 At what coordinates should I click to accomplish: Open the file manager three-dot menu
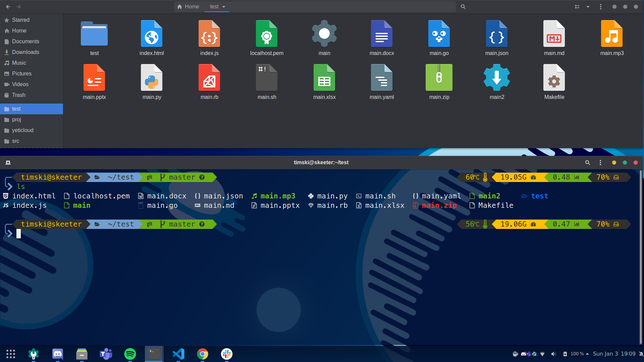coord(601,7)
